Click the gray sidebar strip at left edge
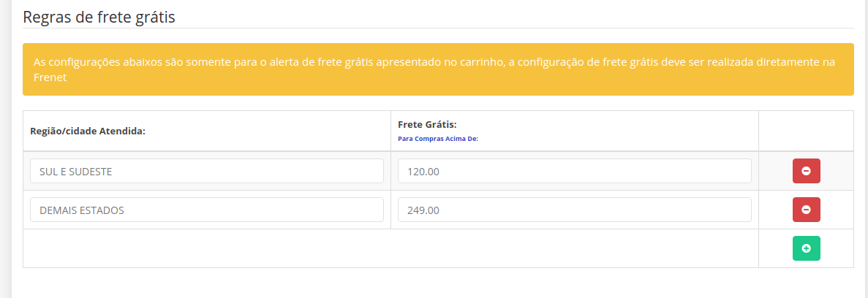868x298 pixels. pyautogui.click(x=6, y=149)
